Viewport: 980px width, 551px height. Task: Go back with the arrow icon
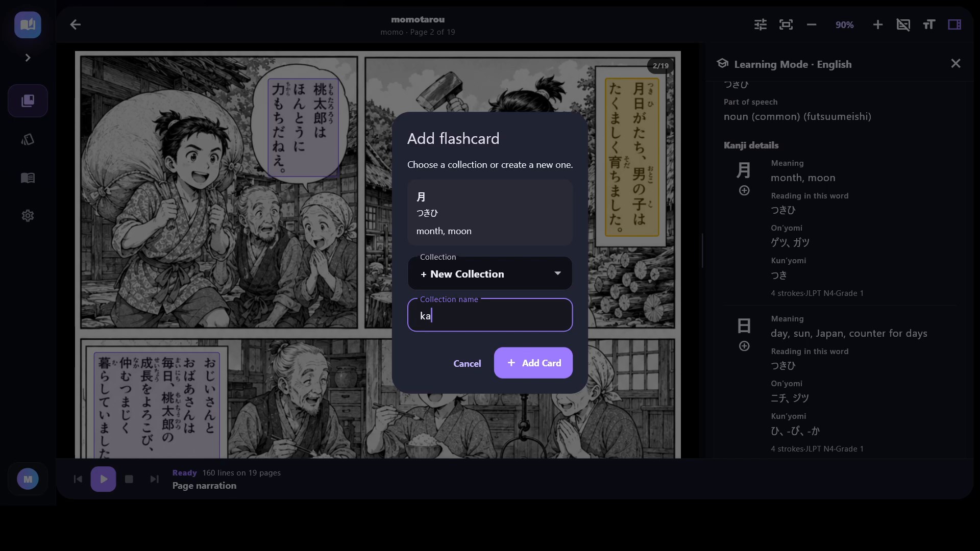pos(76,24)
